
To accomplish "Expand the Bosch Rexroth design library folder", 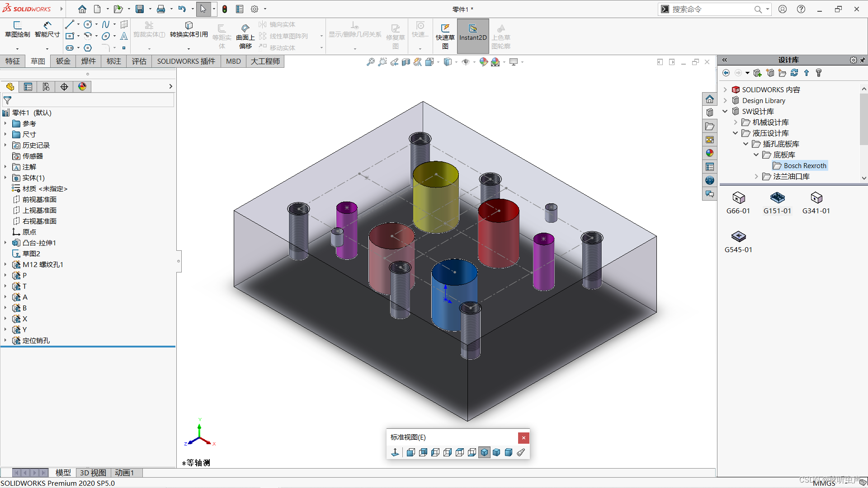I will click(799, 166).
